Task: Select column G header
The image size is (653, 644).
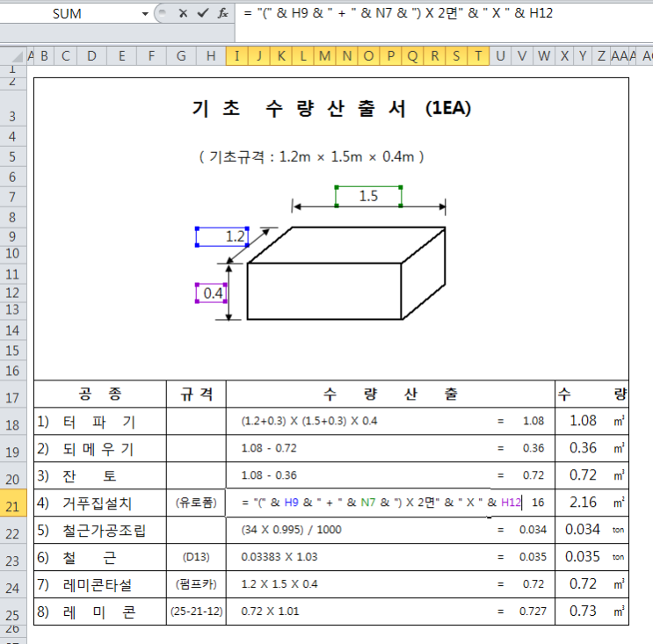Action: (x=181, y=55)
